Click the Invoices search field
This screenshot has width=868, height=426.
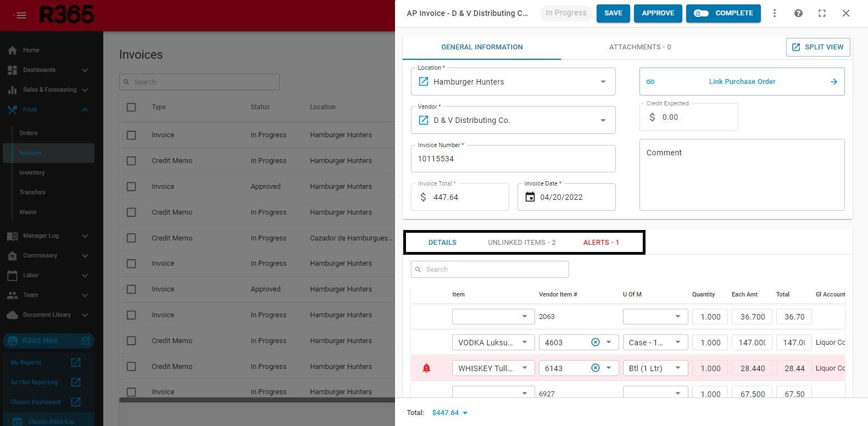click(x=199, y=82)
